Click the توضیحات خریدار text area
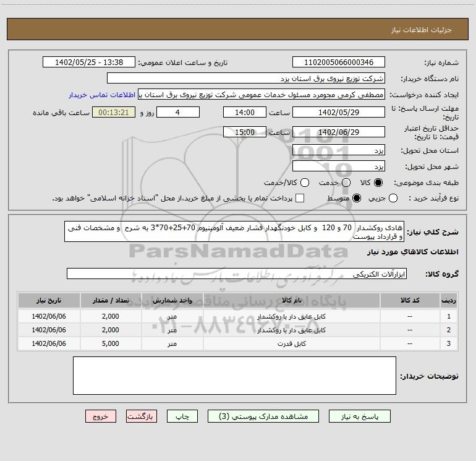476x461 pixels. point(234,376)
